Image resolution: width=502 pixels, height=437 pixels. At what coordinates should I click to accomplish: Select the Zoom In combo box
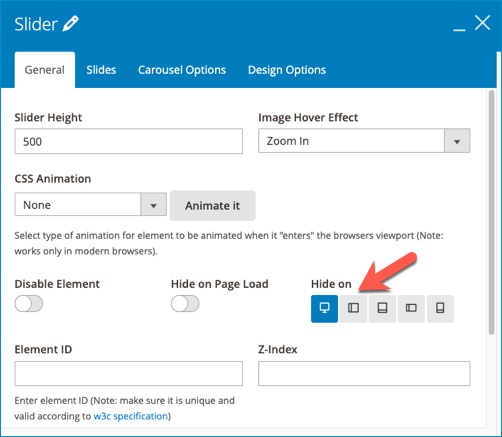(x=364, y=141)
